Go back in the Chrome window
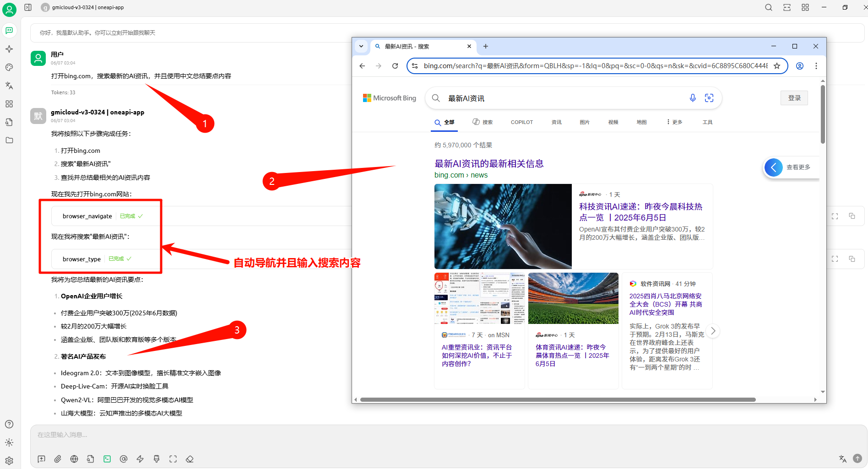Viewport: 868px width, 469px height. (x=362, y=66)
